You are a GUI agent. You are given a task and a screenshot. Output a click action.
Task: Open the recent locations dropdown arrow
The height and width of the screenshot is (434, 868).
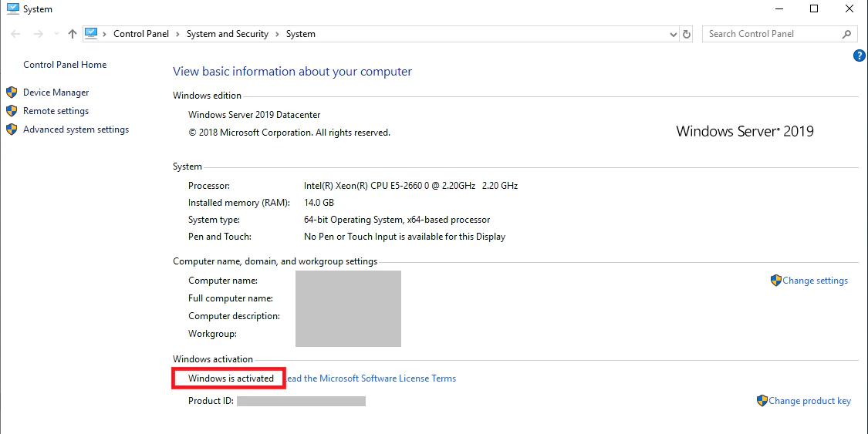pos(56,34)
